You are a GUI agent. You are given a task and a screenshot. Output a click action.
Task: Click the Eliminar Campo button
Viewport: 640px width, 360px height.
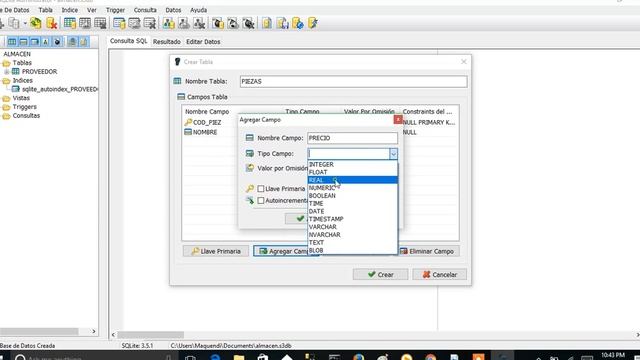427,251
